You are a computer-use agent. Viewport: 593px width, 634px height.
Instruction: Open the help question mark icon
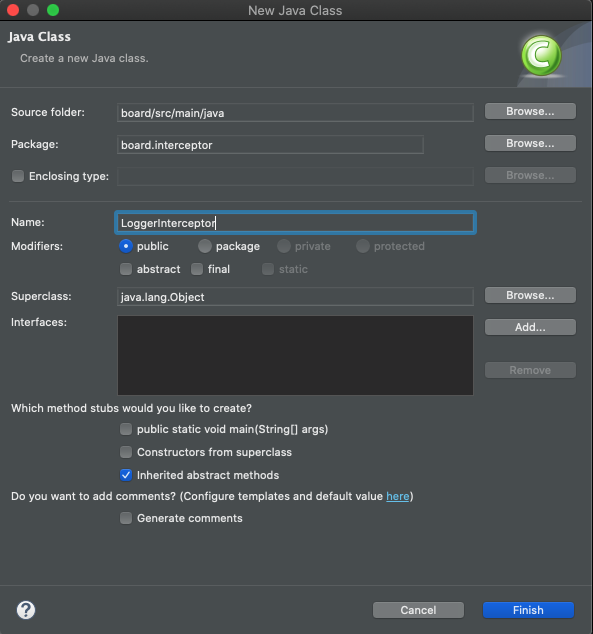(26, 610)
